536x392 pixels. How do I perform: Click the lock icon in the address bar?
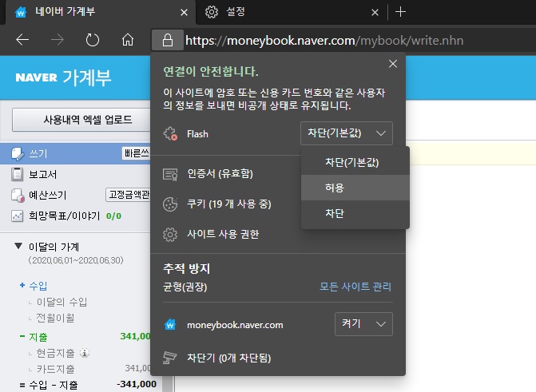(168, 40)
